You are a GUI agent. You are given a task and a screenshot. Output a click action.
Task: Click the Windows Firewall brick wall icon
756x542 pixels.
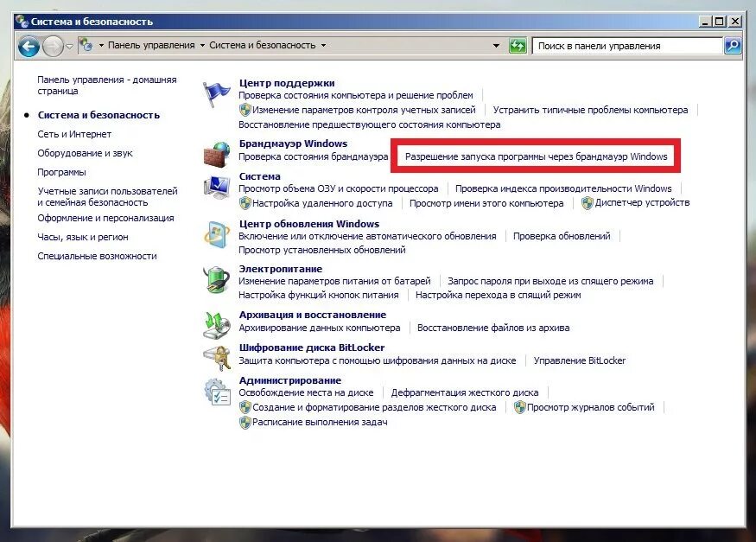[217, 154]
